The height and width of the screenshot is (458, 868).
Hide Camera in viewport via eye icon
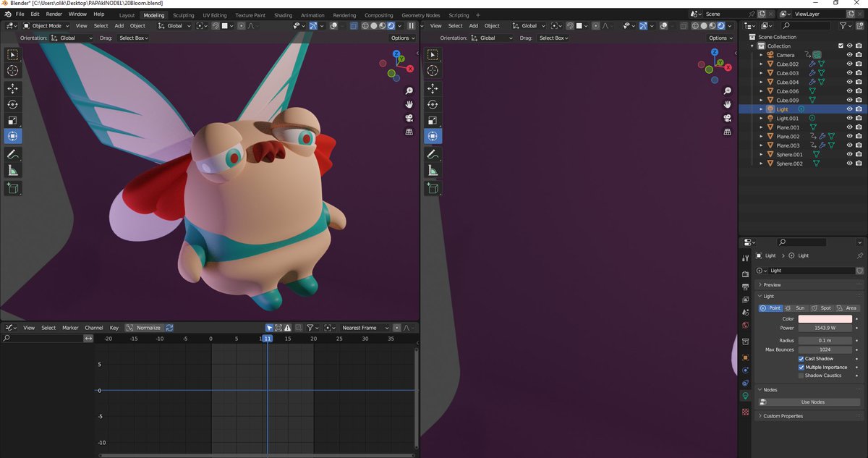pyautogui.click(x=849, y=55)
